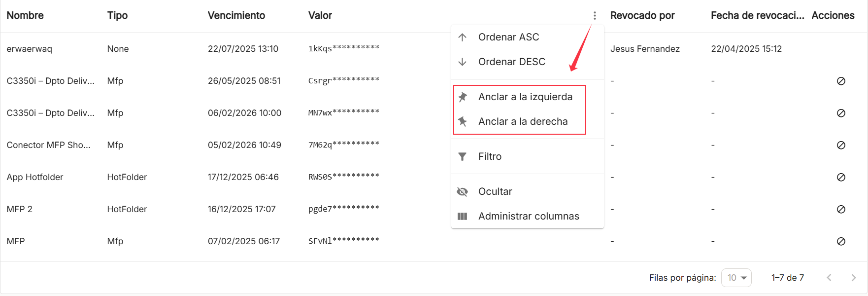Revoke key expiring 07/02/2025 06:17
868x296 pixels.
[841, 241]
